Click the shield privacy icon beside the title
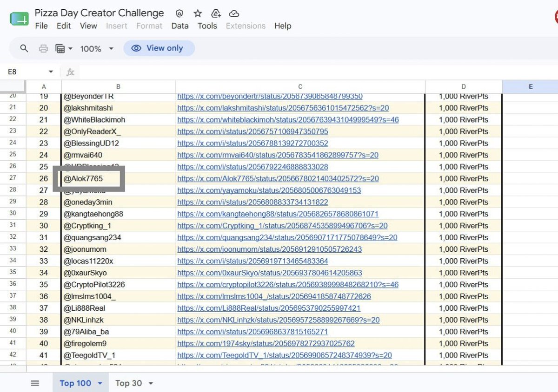 (x=179, y=13)
